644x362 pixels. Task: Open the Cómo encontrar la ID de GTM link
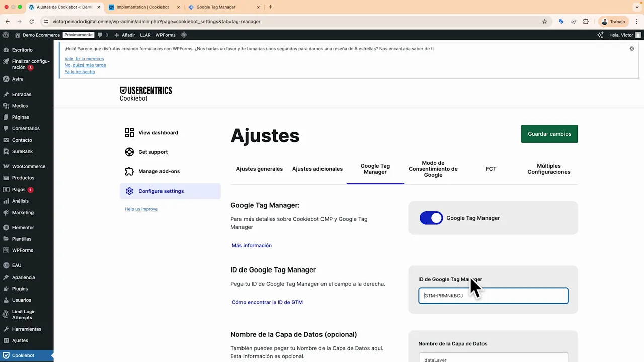click(267, 302)
